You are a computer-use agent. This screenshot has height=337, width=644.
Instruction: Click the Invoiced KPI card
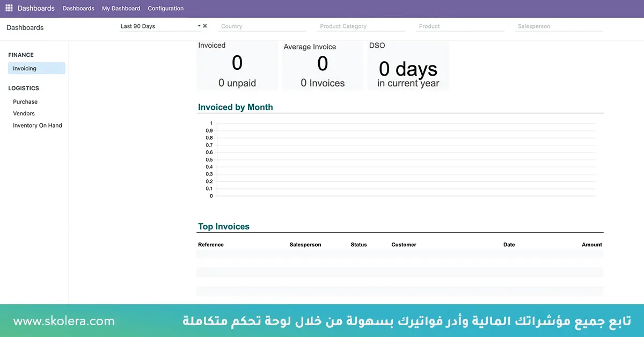[237, 65]
